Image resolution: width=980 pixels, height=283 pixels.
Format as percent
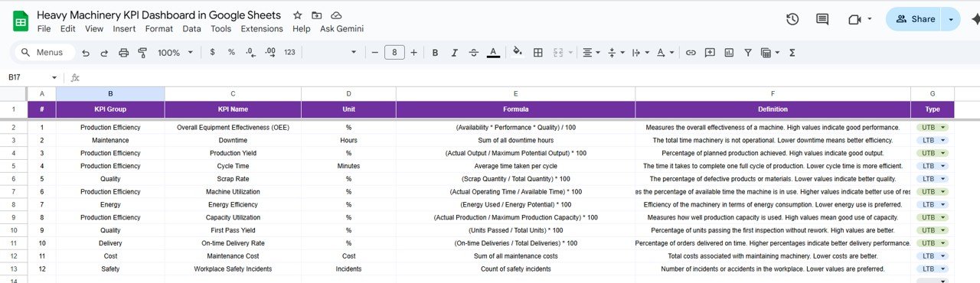(231, 53)
